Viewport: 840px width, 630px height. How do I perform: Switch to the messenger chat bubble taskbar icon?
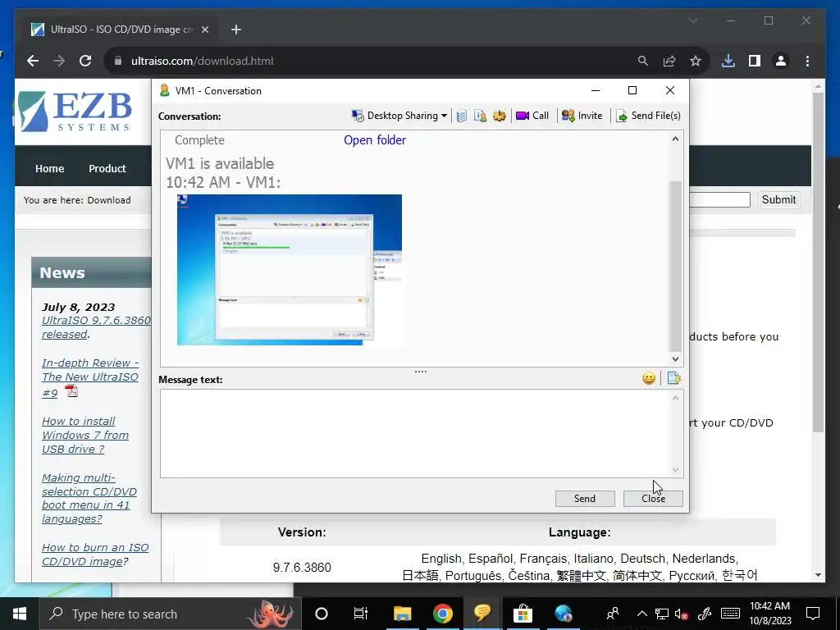[482, 614]
